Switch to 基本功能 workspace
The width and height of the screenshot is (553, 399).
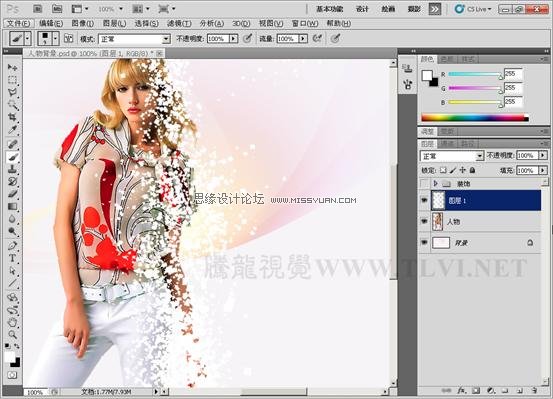point(329,9)
